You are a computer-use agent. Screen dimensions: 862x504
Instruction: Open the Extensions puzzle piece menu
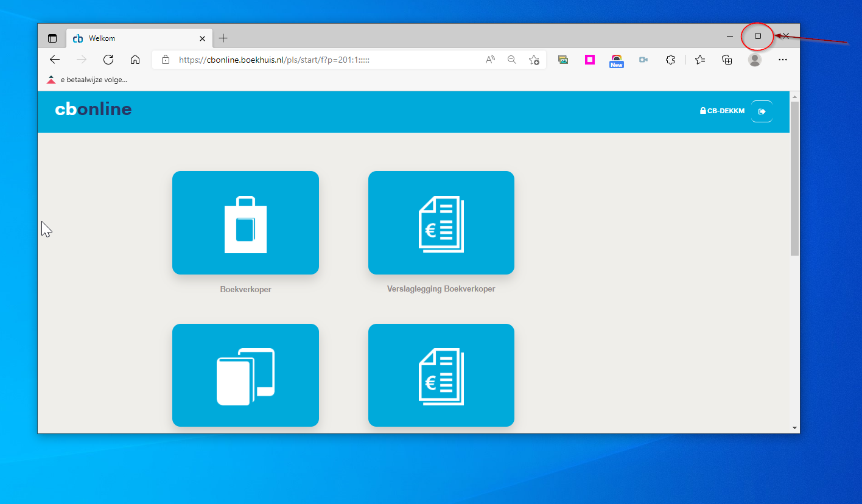(x=670, y=60)
